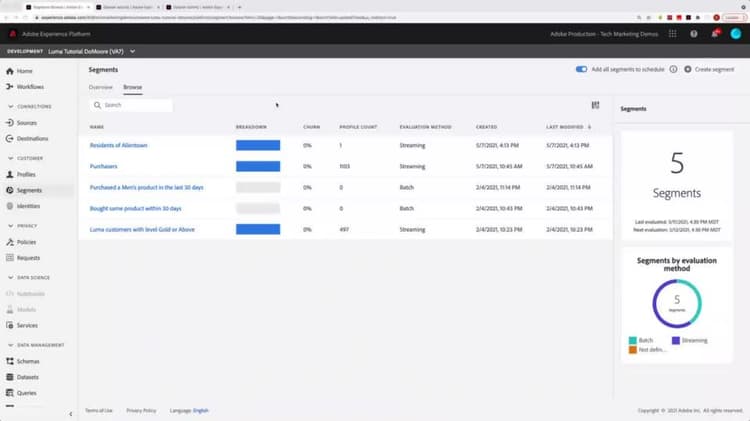
Task: Click the Adobe Experience Platform logo
Action: pyautogui.click(x=13, y=34)
